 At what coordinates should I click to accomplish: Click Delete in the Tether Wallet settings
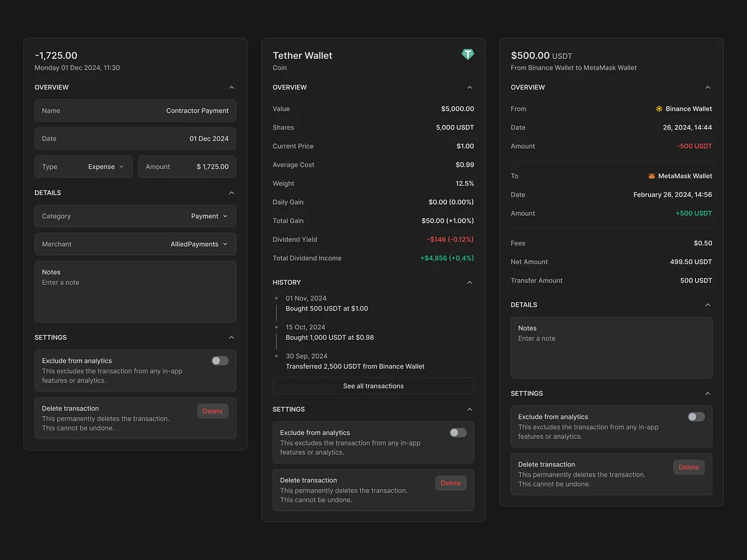pos(451,483)
